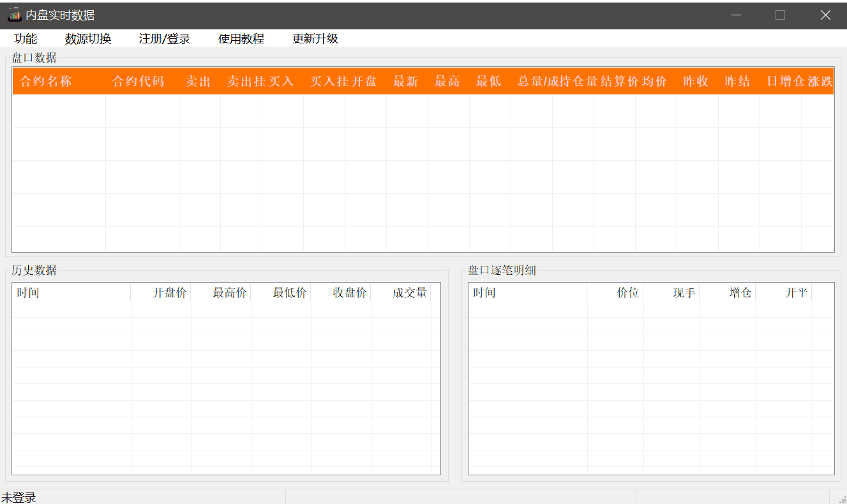The width and height of the screenshot is (847, 504).
Task: Click the 合约名称 column header
Action: [46, 82]
